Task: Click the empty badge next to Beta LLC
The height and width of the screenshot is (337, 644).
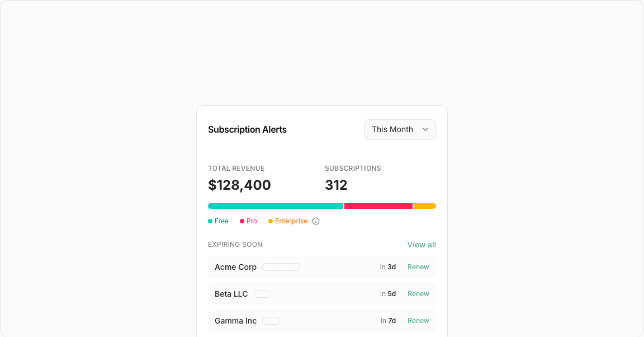Action: (x=262, y=294)
